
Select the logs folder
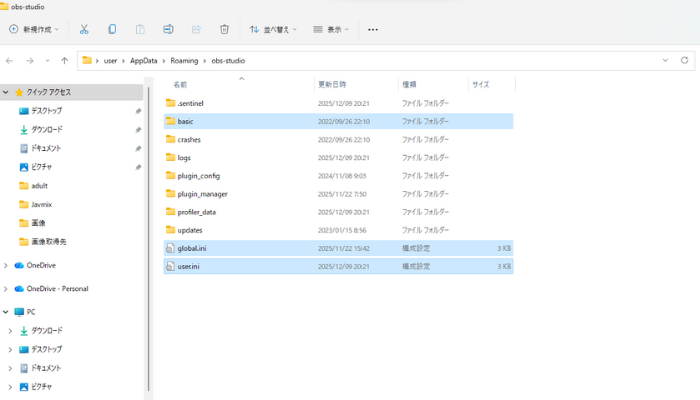point(338,158)
